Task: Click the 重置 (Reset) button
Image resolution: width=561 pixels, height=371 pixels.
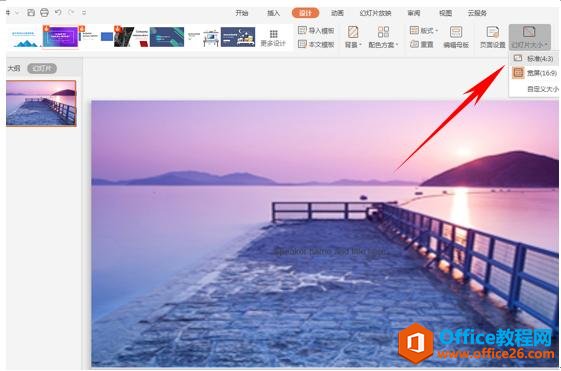Action: coord(421,44)
